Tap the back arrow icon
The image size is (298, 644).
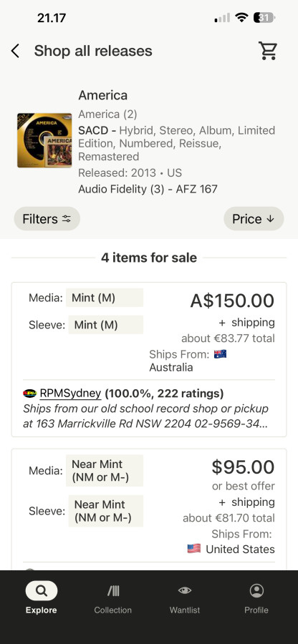coord(15,52)
